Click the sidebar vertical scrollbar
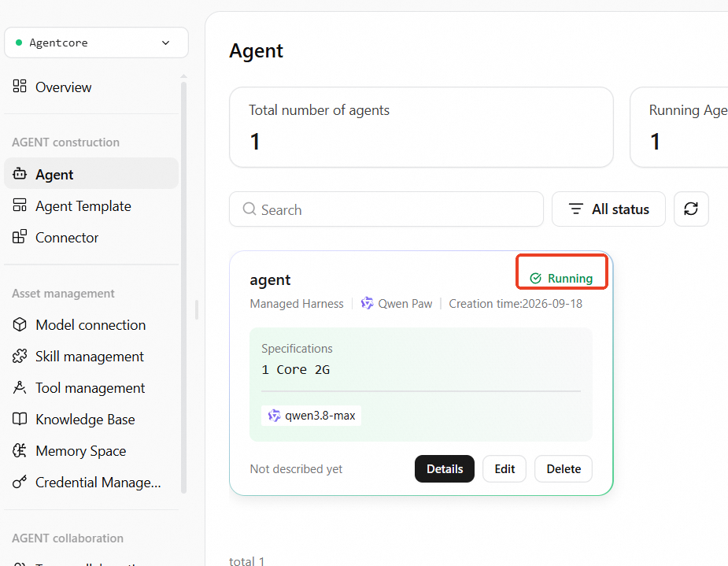This screenshot has height=566, width=728. coord(184,287)
